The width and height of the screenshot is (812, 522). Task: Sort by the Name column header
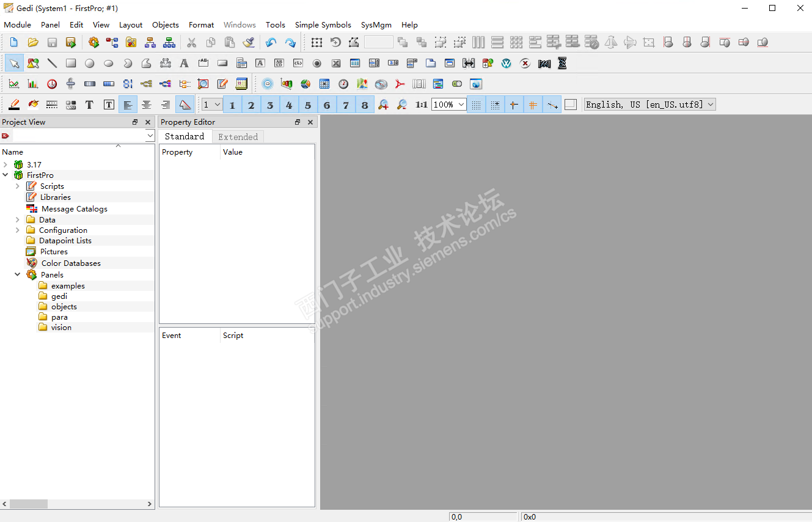77,152
